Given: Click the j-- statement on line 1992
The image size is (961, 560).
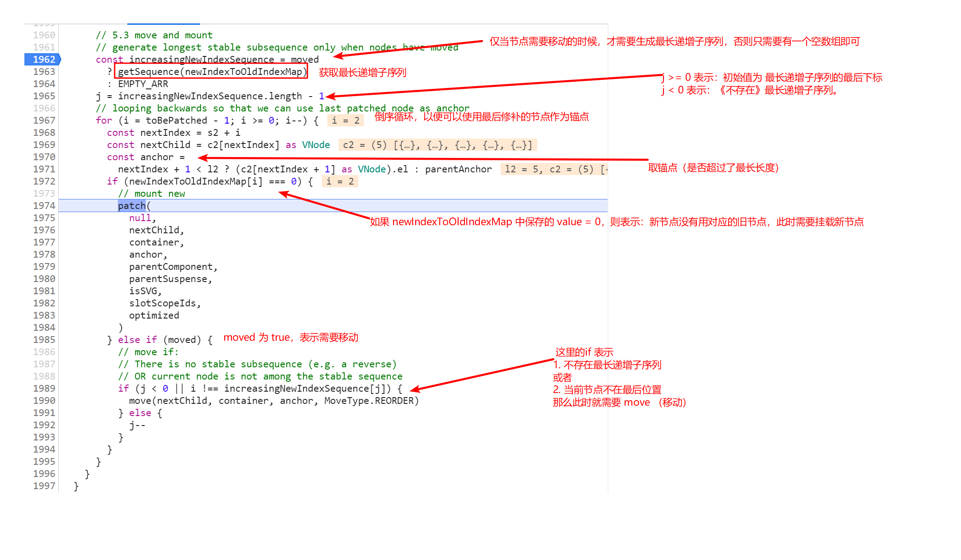Looking at the screenshot, I should tap(137, 425).
